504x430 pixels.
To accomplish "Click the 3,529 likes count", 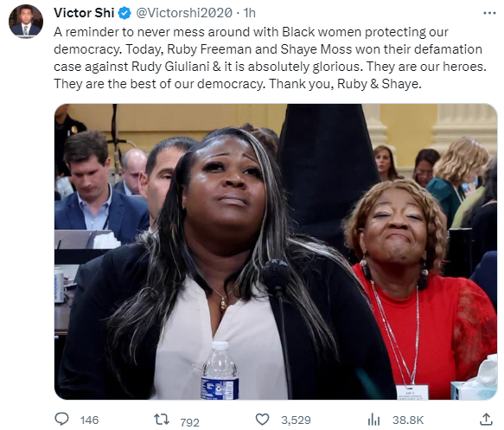I will [x=296, y=420].
